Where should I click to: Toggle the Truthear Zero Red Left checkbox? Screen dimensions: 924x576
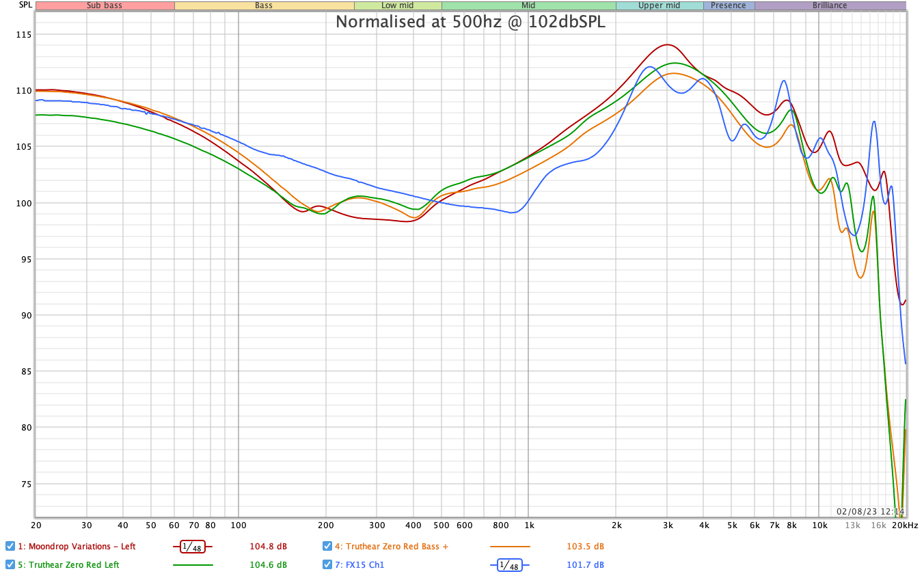(10, 564)
